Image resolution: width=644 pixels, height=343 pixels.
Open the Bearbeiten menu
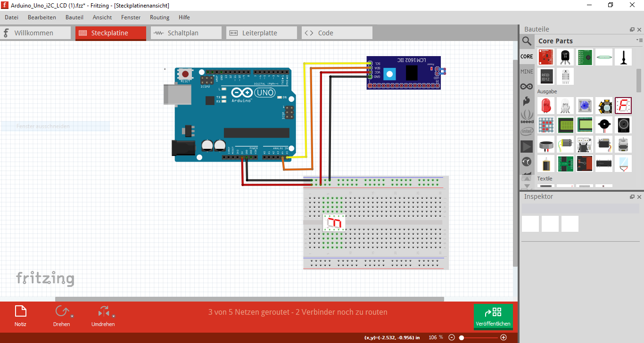tap(42, 17)
